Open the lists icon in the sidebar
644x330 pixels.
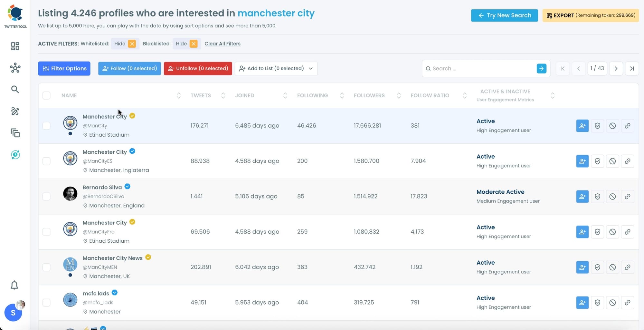coord(15,133)
